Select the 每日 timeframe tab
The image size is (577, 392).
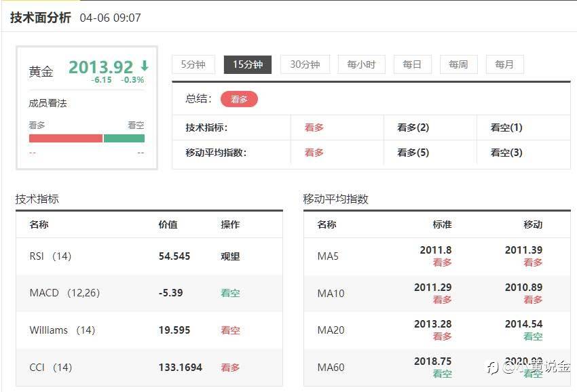(x=412, y=64)
